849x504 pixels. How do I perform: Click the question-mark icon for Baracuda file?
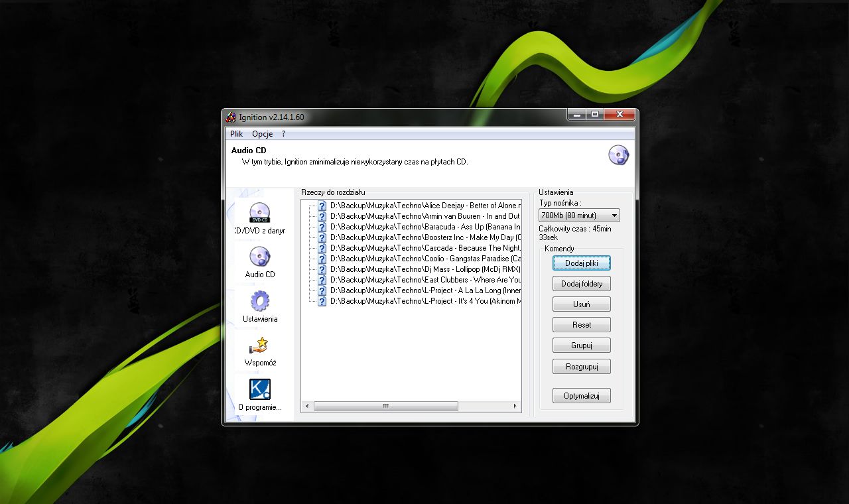tap(322, 227)
